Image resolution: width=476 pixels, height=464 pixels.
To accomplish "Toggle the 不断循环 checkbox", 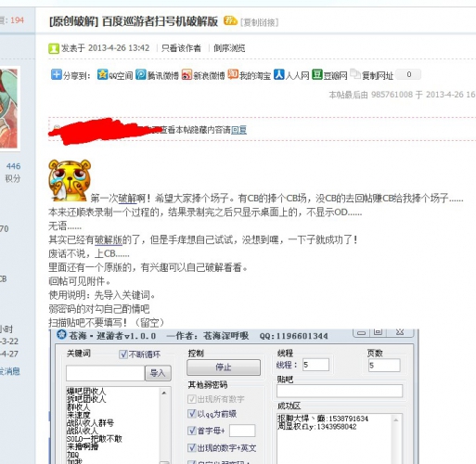I will coord(123,354).
